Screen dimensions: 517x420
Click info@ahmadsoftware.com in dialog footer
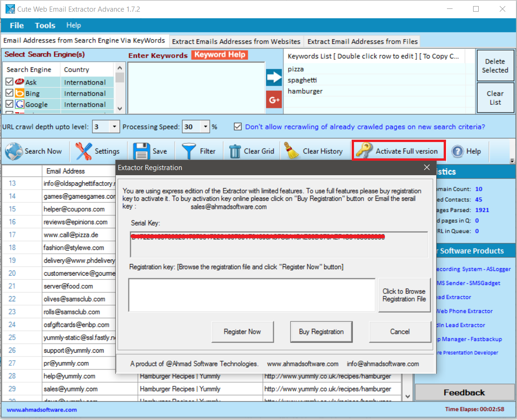point(383,364)
